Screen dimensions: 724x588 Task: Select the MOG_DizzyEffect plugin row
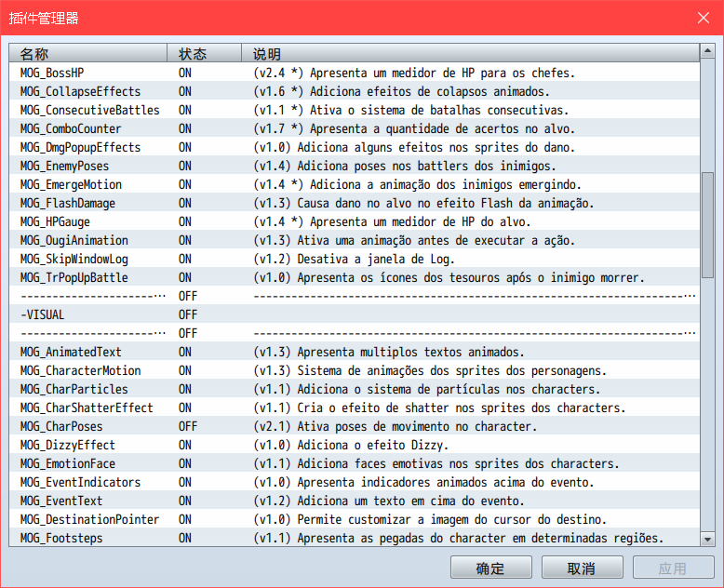tap(355, 445)
